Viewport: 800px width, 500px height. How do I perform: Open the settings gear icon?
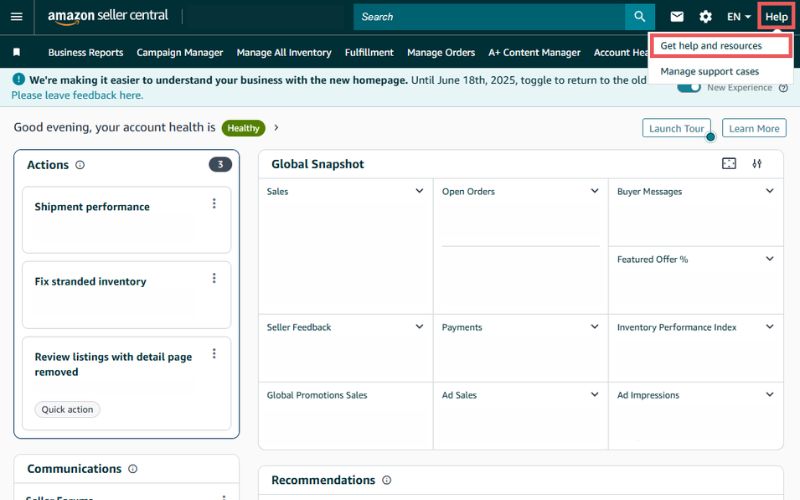click(705, 17)
